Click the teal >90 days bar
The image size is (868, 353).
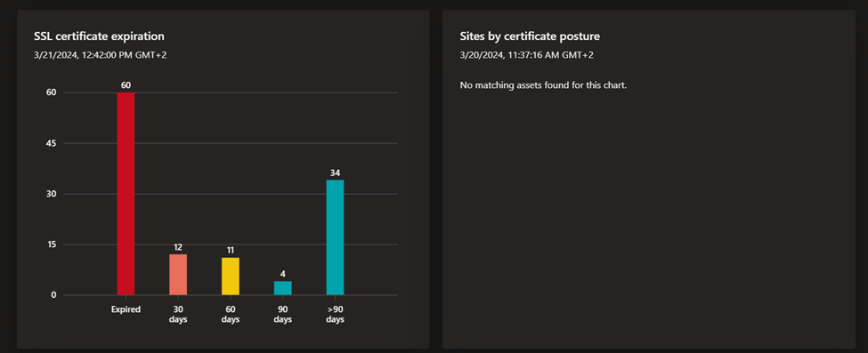335,237
